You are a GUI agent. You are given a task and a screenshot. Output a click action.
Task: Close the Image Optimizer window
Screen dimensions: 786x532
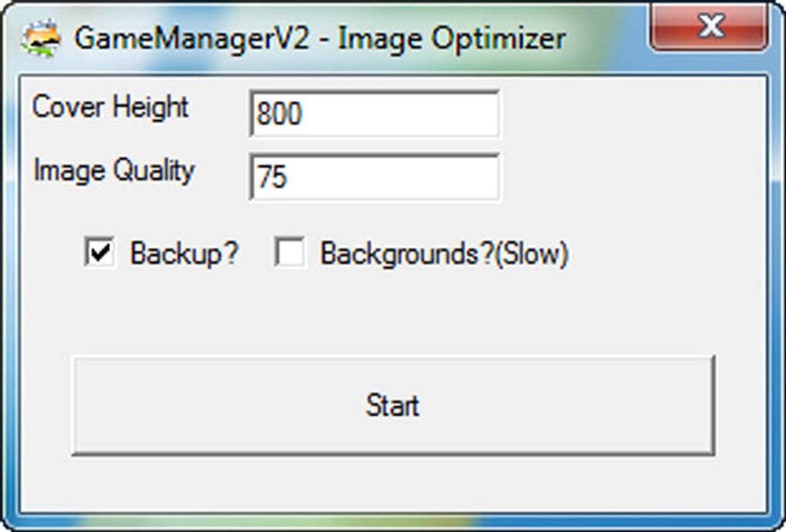[x=709, y=27]
